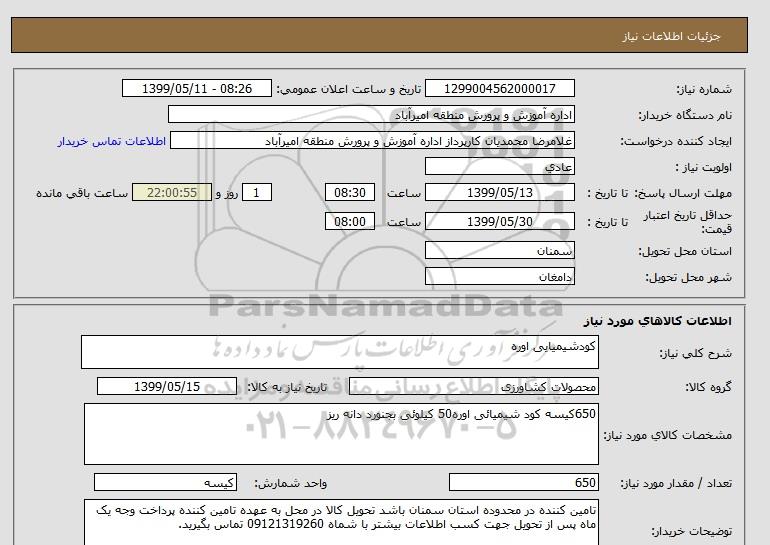Click the label شرح کلی نیاز
The width and height of the screenshot is (770, 545).
point(695,353)
